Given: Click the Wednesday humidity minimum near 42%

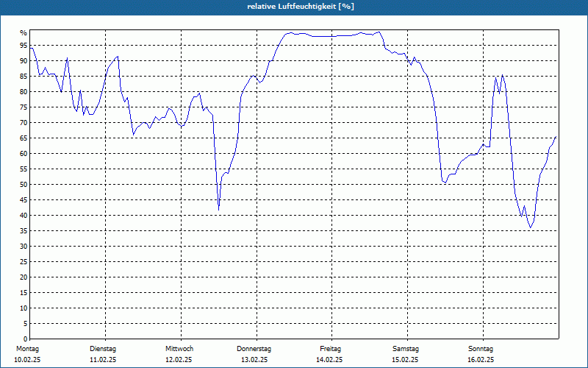Looking at the screenshot, I should coord(218,210).
